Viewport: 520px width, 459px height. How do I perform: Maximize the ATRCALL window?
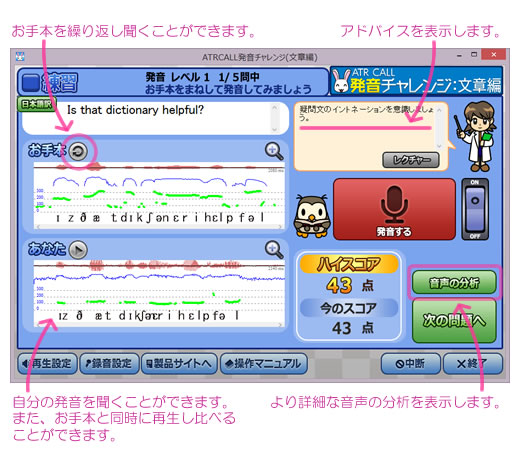474,54
